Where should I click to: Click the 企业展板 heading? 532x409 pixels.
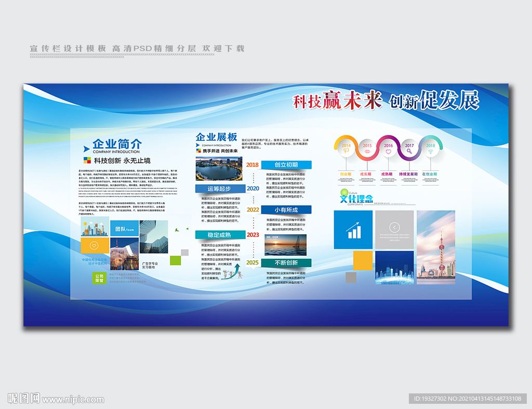[x=217, y=137]
